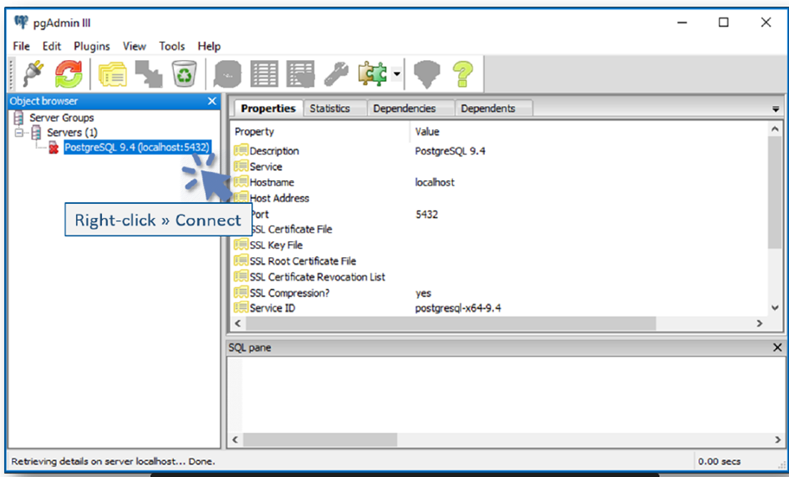Open the Tools menu
789x477 pixels.
point(172,46)
